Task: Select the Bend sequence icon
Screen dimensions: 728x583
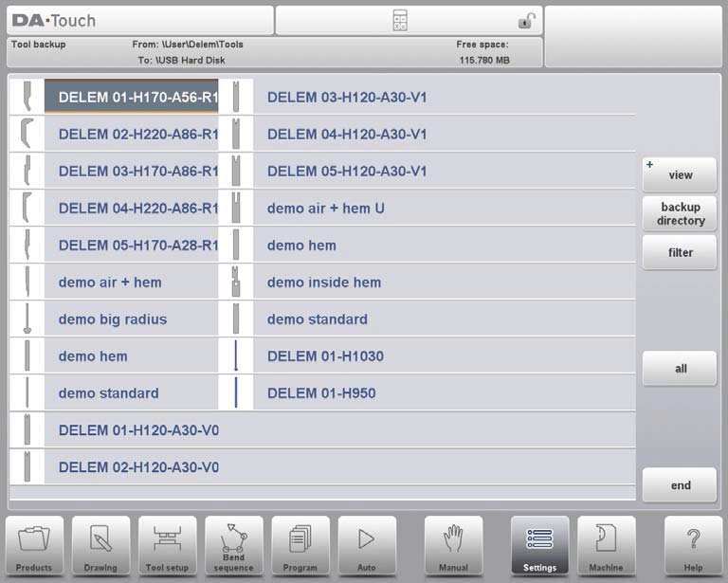Action: click(x=233, y=545)
